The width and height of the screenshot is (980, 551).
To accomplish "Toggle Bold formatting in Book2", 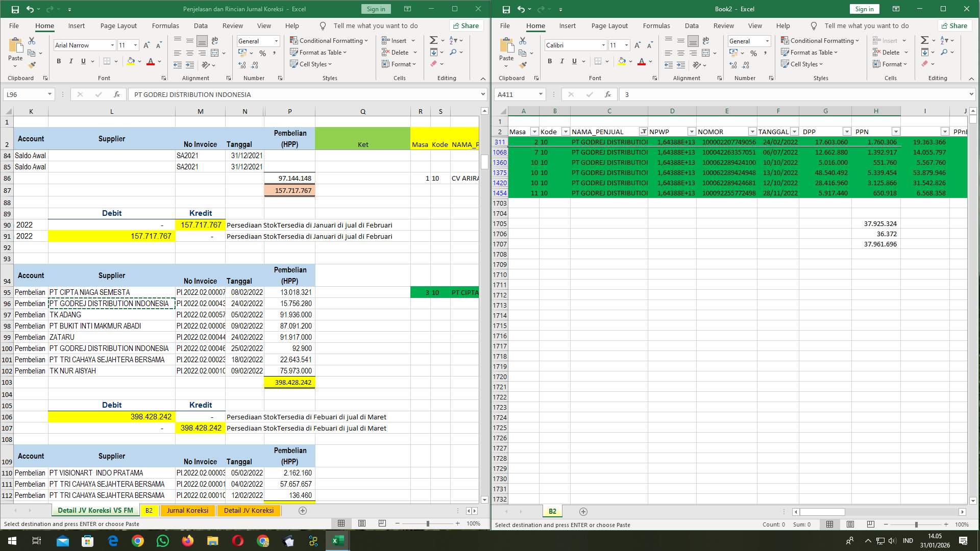I will coord(550,61).
